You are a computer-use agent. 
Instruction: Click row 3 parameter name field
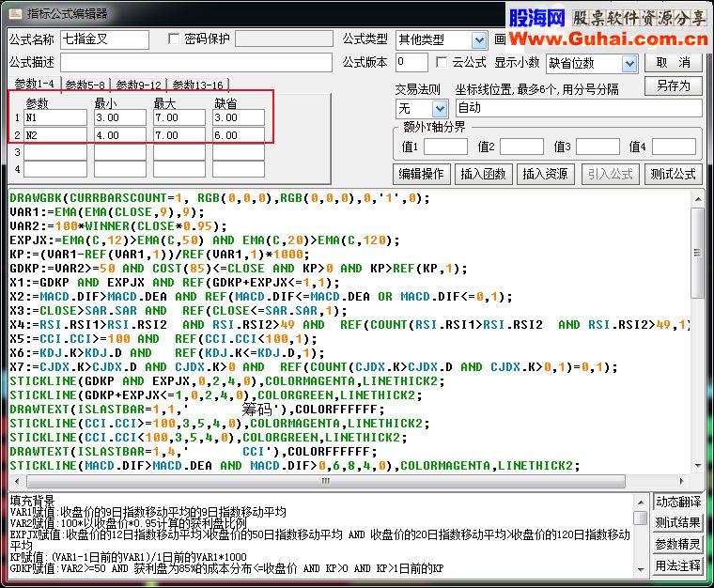[x=55, y=152]
